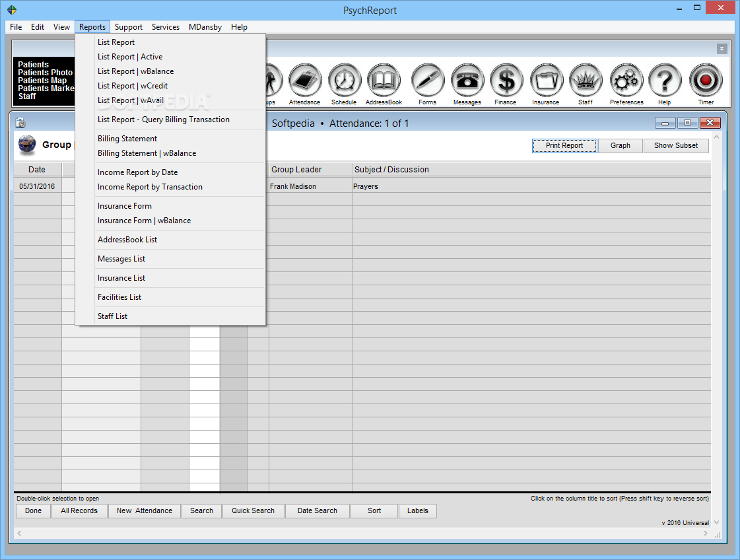Viewport: 740px width, 560px height.
Task: Choose AddressBook List report
Action: pos(170,240)
